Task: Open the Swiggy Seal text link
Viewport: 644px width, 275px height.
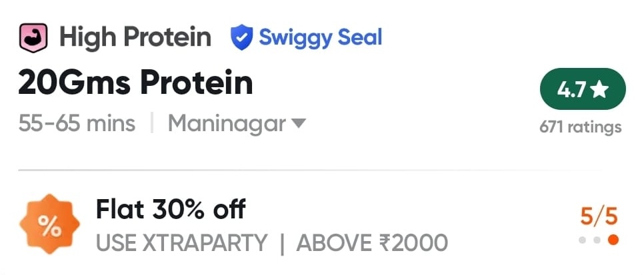Action: (x=320, y=37)
